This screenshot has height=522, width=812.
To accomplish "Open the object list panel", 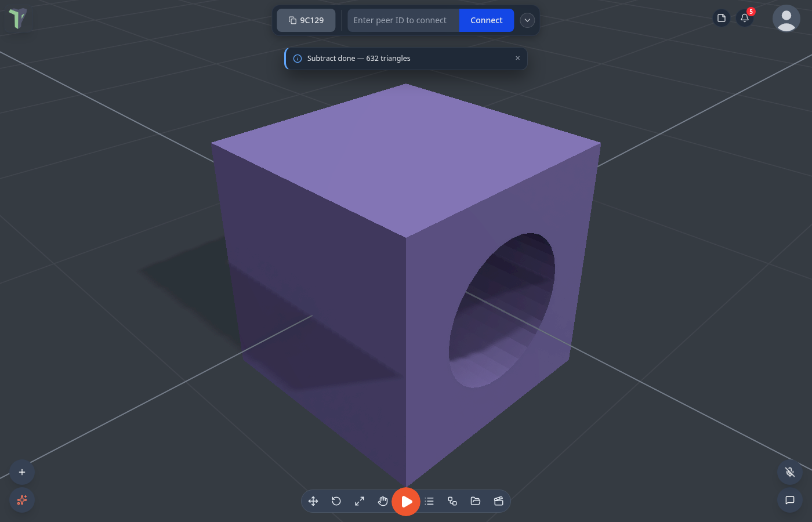I will click(x=429, y=501).
